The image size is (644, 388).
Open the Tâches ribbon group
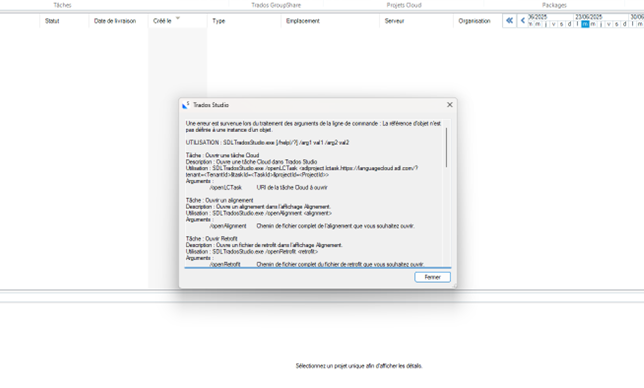point(62,5)
